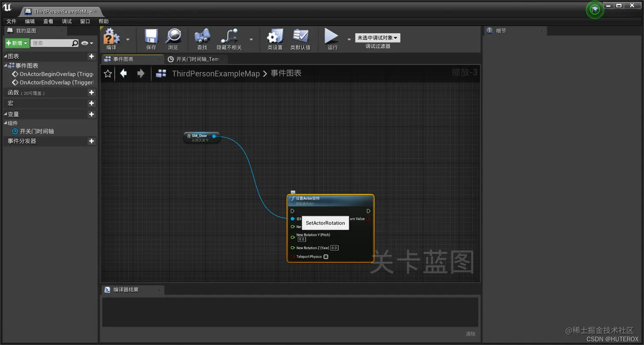Click the New Rotation Z (Yaw) value field
This screenshot has height=345, width=644.
pyautogui.click(x=334, y=248)
